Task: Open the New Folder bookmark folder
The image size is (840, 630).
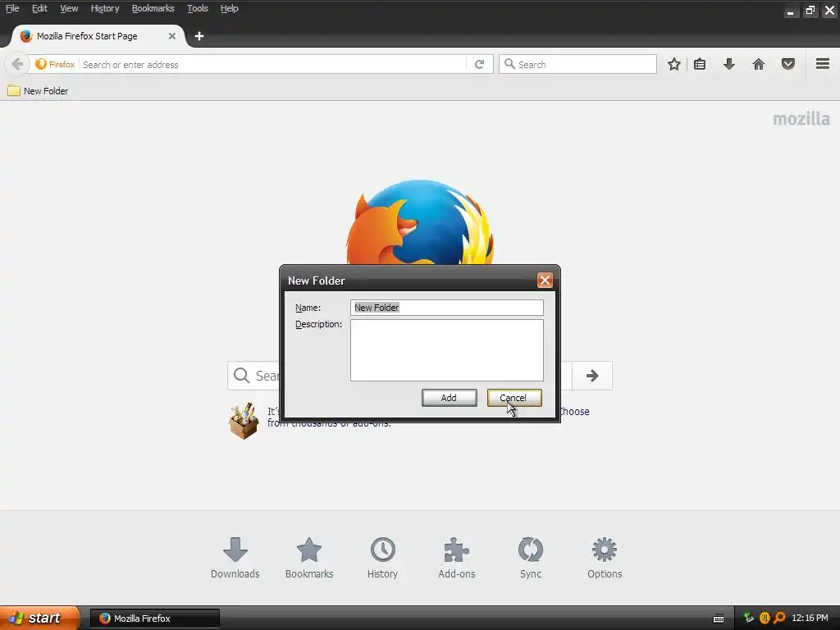Action: pyautogui.click(x=38, y=91)
